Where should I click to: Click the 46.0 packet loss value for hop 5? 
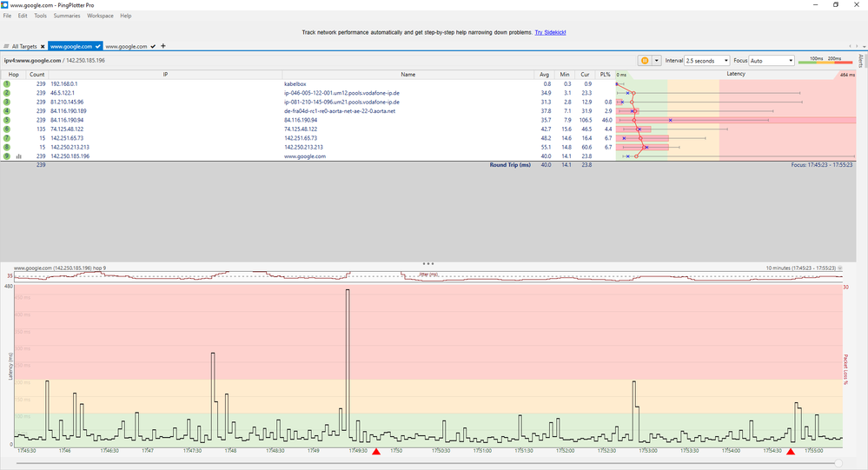606,120
